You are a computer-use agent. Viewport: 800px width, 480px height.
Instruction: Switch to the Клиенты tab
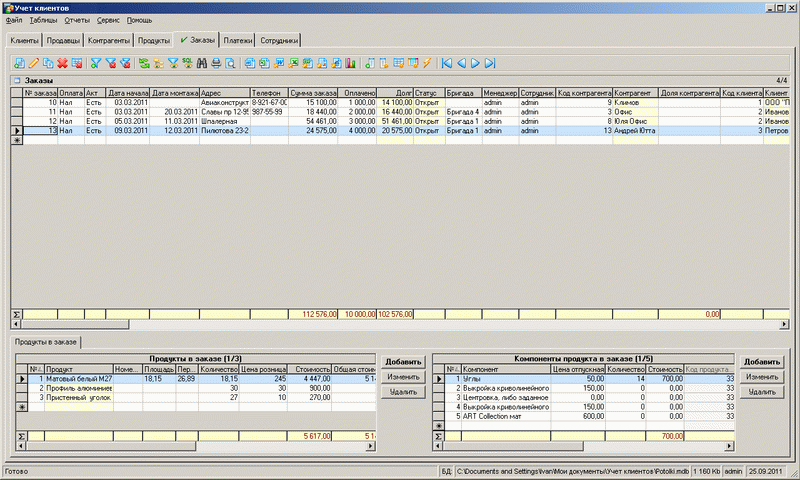24,41
